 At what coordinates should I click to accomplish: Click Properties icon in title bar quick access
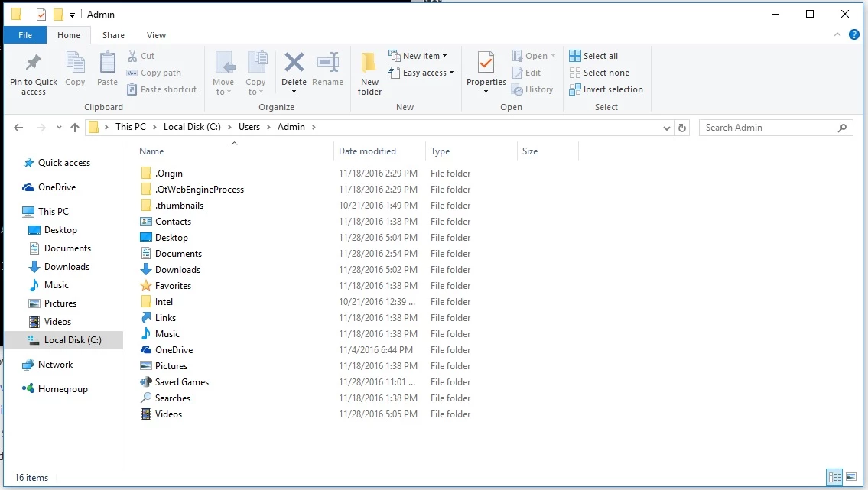click(x=41, y=15)
